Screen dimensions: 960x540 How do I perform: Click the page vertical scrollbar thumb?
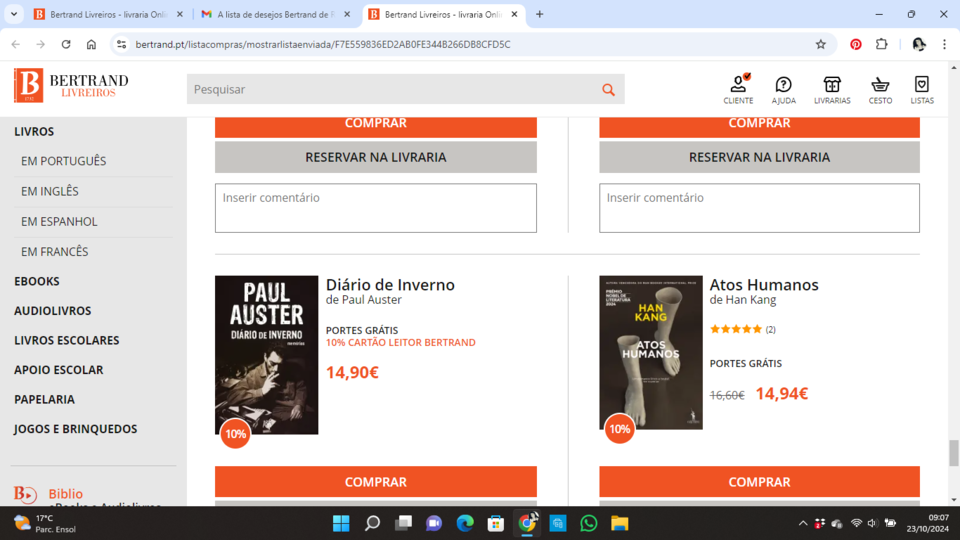953,452
